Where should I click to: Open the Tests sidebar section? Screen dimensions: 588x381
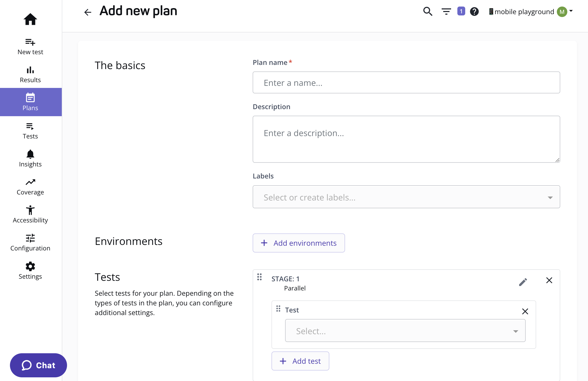click(x=30, y=131)
